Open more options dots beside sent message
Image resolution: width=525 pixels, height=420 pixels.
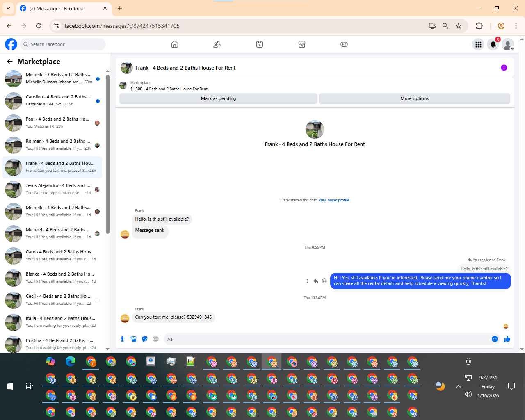[x=307, y=281]
